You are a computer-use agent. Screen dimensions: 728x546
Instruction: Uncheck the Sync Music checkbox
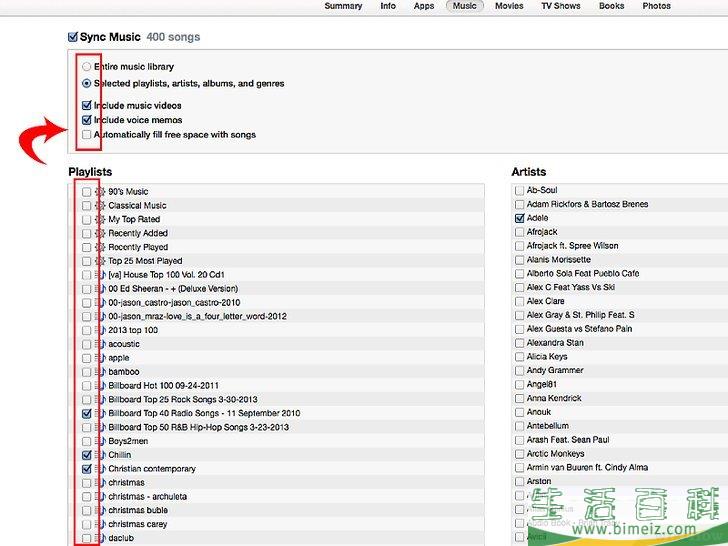pos(73,37)
